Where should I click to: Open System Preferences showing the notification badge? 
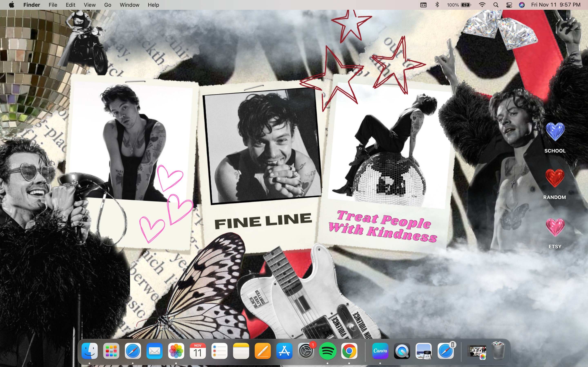306,351
